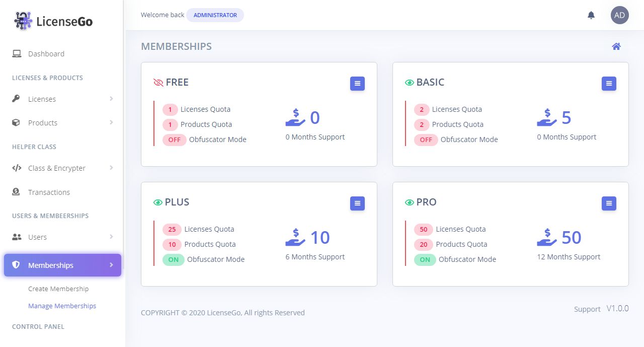This screenshot has width=644, height=347.
Task: Open the FREE membership card menu button
Action: coord(357,84)
